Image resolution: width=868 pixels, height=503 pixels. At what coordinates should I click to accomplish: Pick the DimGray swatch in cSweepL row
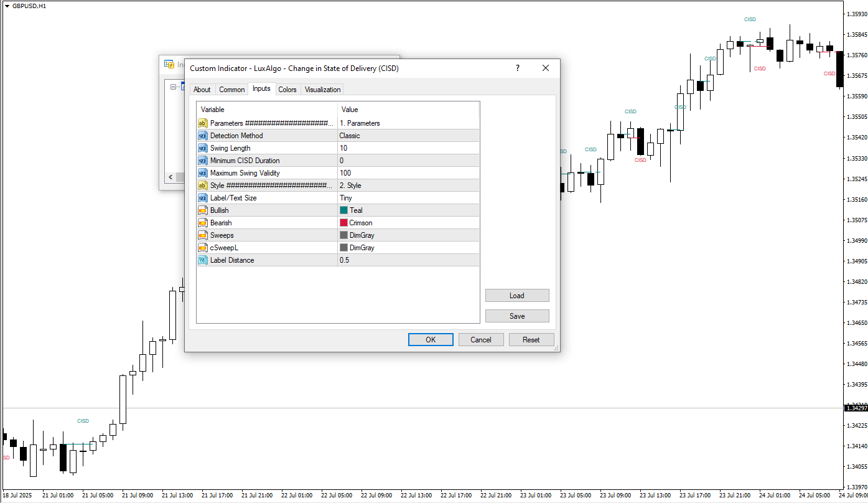(343, 248)
